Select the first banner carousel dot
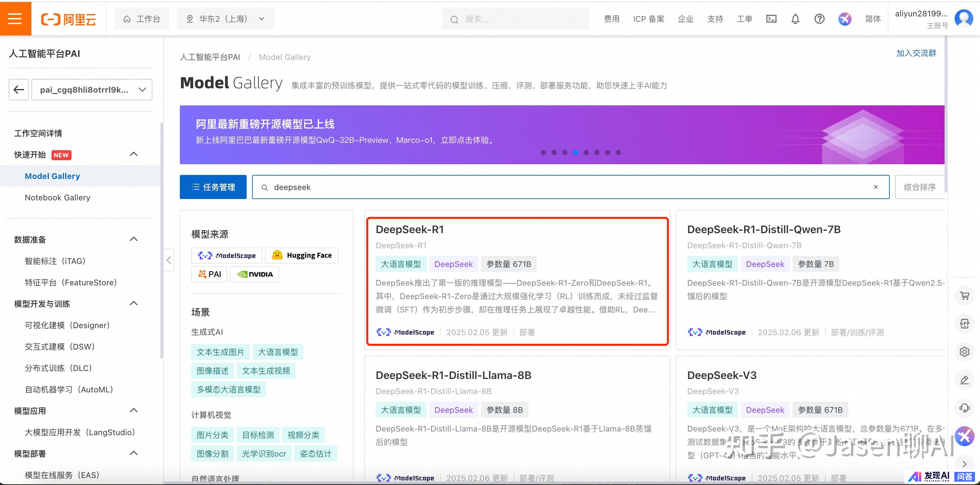This screenshot has height=485, width=980. [x=543, y=152]
